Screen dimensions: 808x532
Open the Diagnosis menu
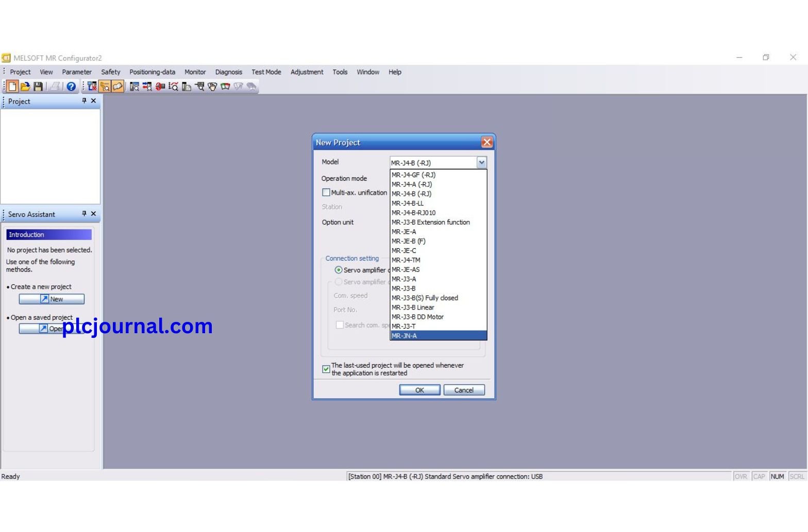[x=229, y=72]
